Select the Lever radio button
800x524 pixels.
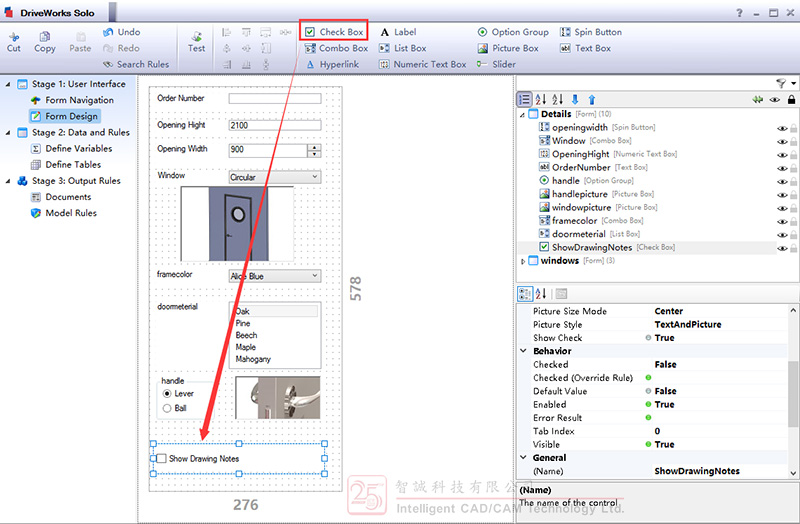(167, 393)
